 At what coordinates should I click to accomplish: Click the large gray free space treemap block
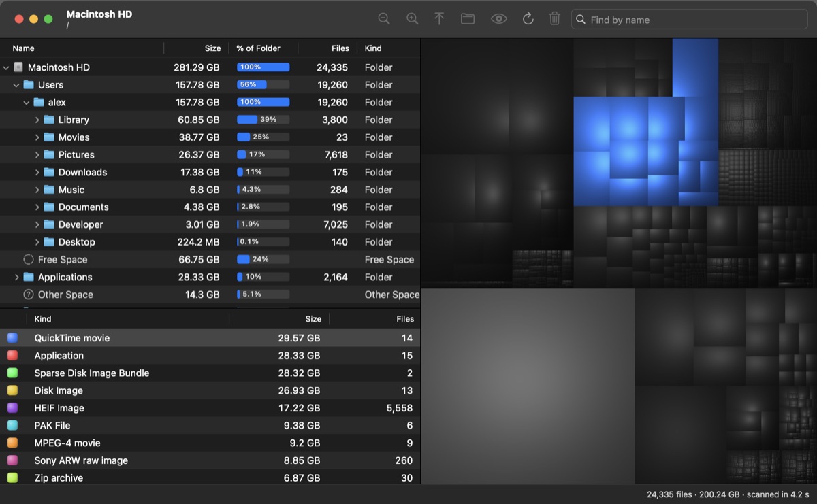tap(528, 386)
